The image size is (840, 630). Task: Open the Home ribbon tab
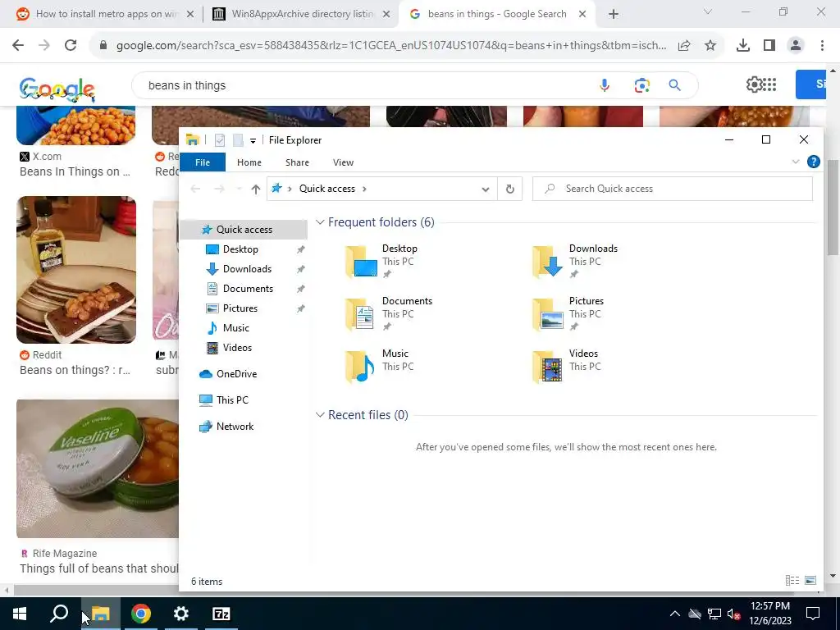[249, 162]
